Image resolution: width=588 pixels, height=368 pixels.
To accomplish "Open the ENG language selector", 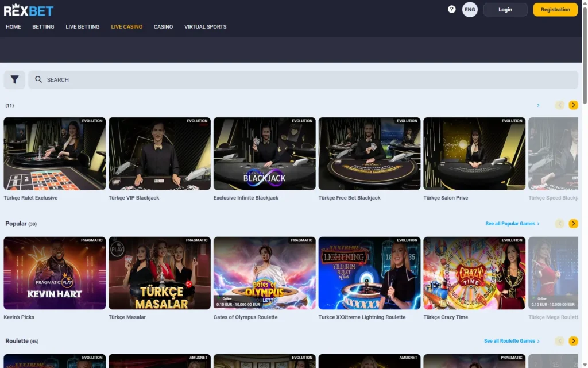I will 470,10.
